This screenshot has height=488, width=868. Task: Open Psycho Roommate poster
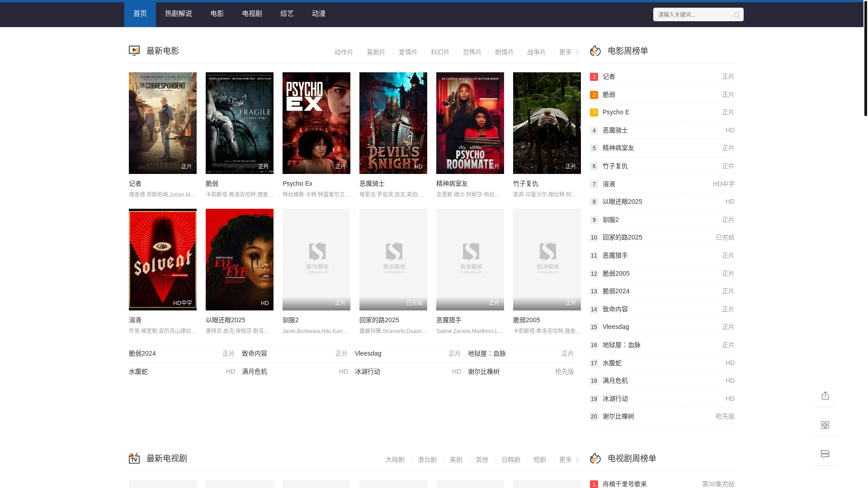click(470, 123)
